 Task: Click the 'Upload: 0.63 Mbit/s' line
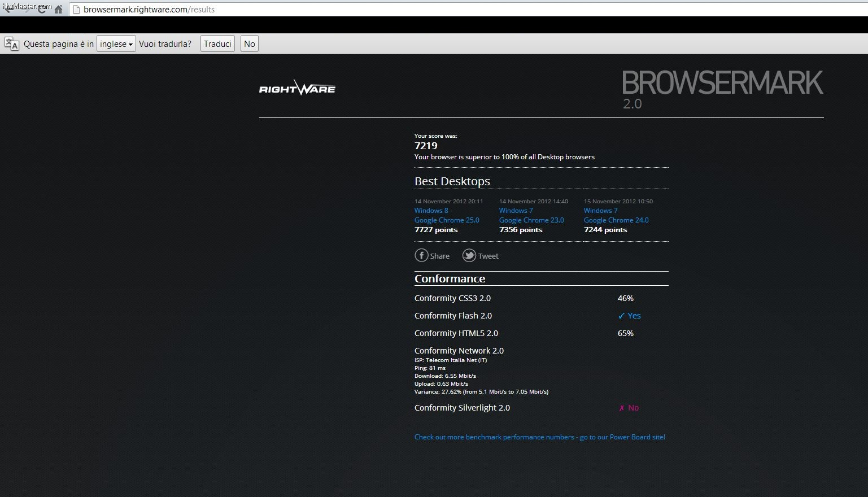click(441, 384)
